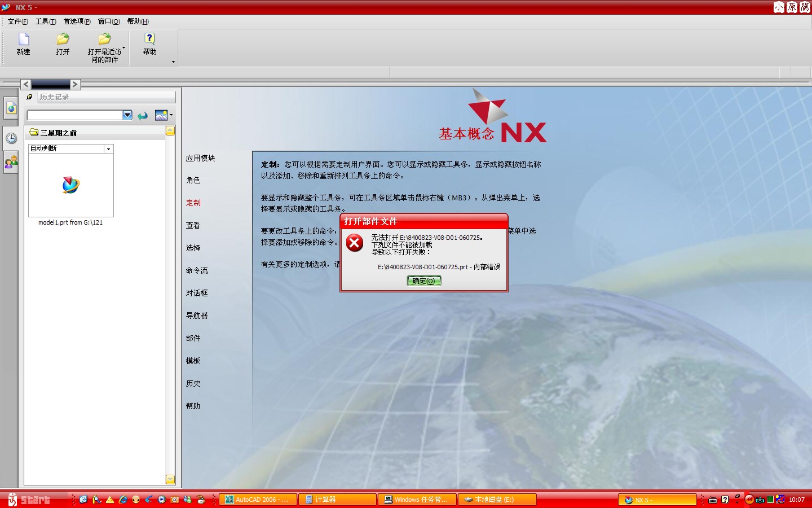This screenshot has width=812, height=508.
Task: Click the 角色 link
Action: pyautogui.click(x=193, y=181)
